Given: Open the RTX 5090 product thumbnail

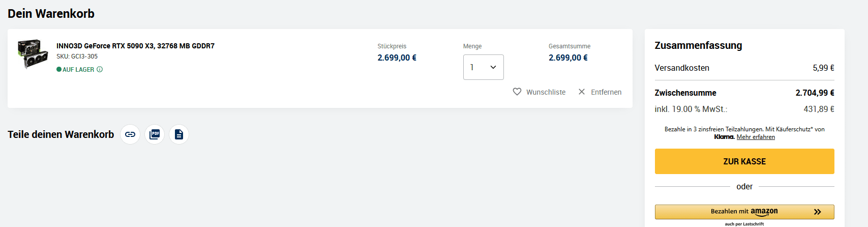Looking at the screenshot, I should pyautogui.click(x=33, y=54).
